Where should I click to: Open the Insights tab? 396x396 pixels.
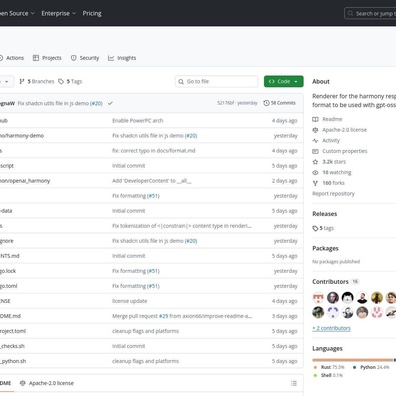pos(122,58)
